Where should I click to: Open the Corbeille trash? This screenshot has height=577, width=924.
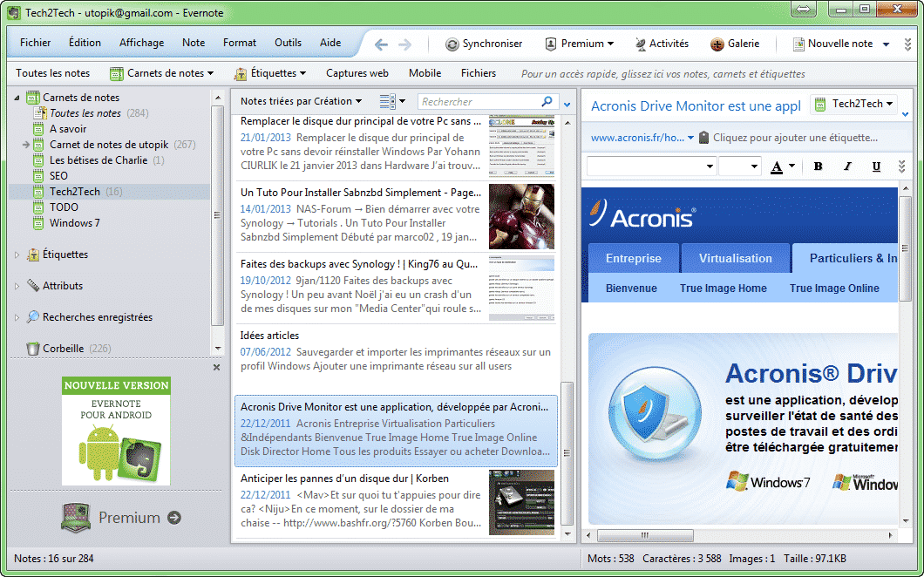(63, 349)
